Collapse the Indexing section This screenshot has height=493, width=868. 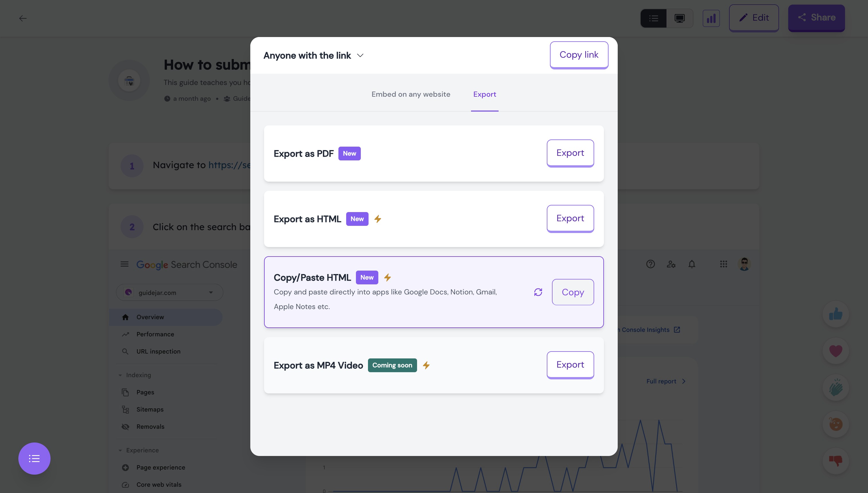pos(120,375)
